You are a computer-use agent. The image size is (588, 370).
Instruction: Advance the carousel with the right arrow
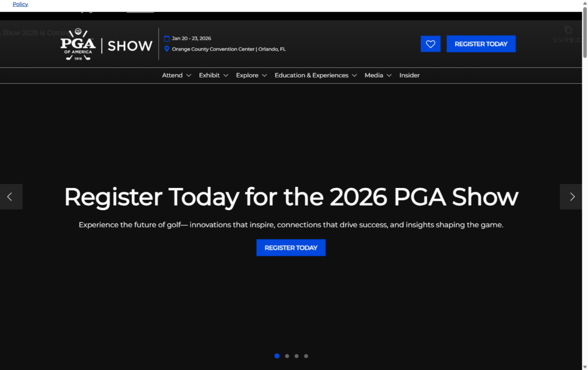(571, 196)
